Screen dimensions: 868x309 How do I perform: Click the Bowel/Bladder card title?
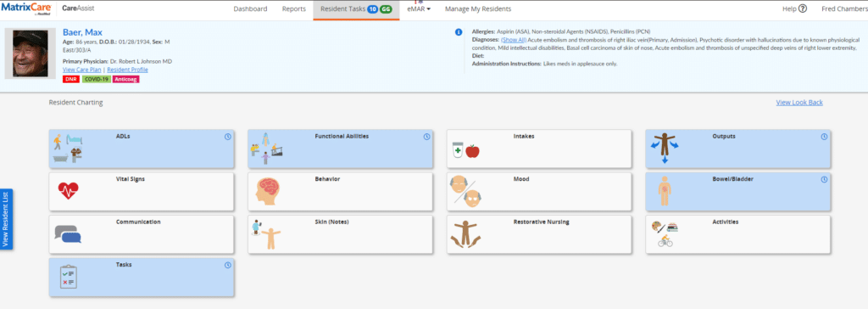coord(732,179)
